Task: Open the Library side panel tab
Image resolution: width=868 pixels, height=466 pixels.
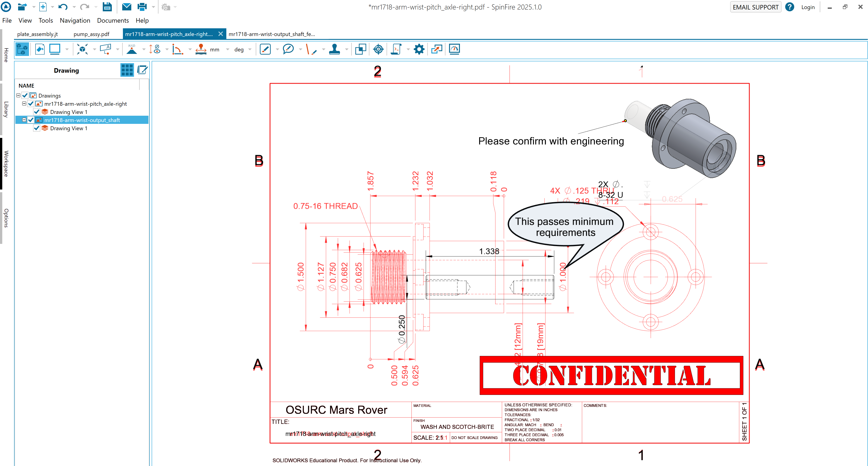Action: (6, 109)
